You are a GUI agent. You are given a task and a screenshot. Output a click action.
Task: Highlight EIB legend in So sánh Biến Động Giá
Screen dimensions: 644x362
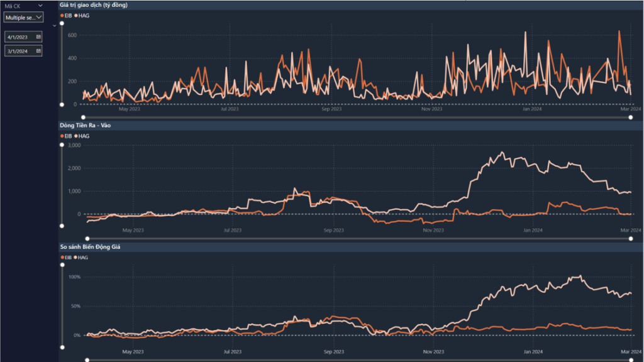click(62, 257)
